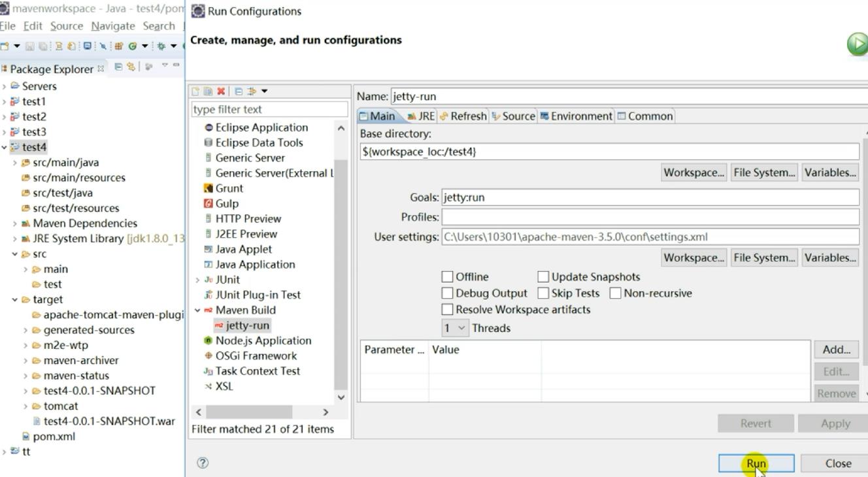Click Variables... button for Base directory
The image size is (868, 477).
pos(830,173)
